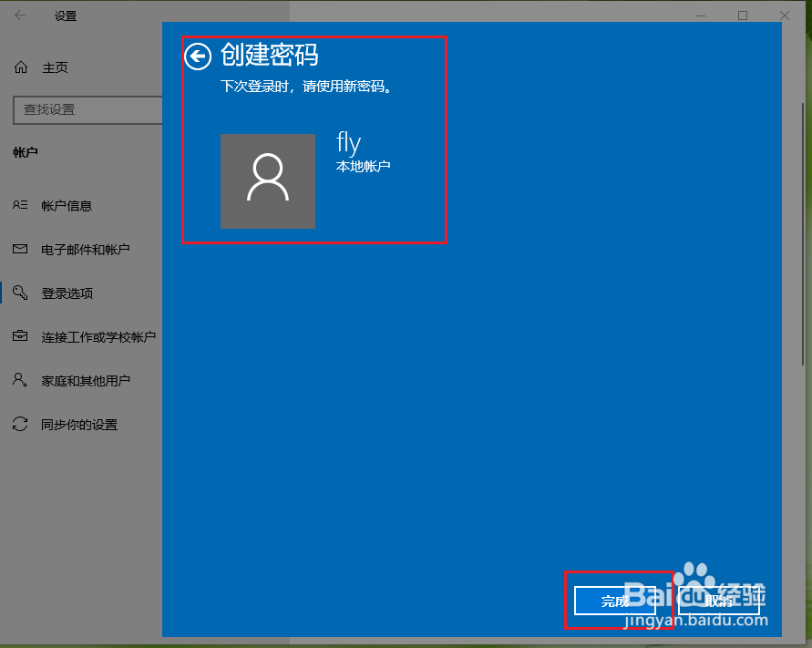
Task: Click the 取消 button to cancel
Action: coord(720,601)
